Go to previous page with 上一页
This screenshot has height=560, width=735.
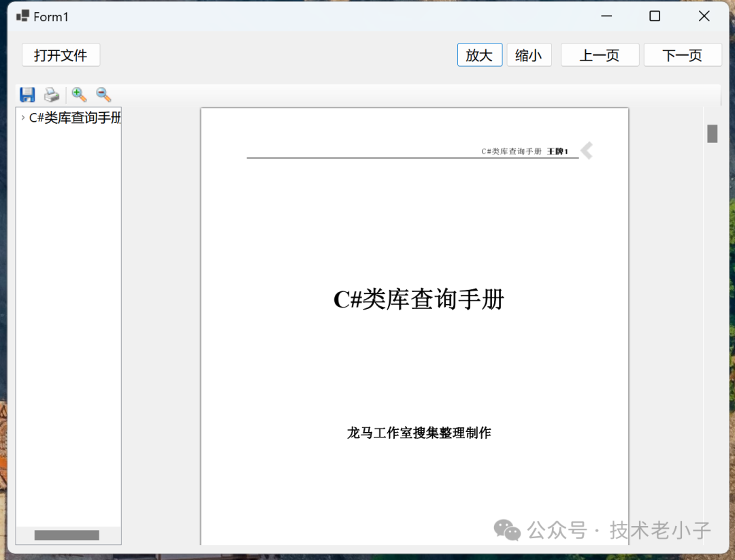600,55
